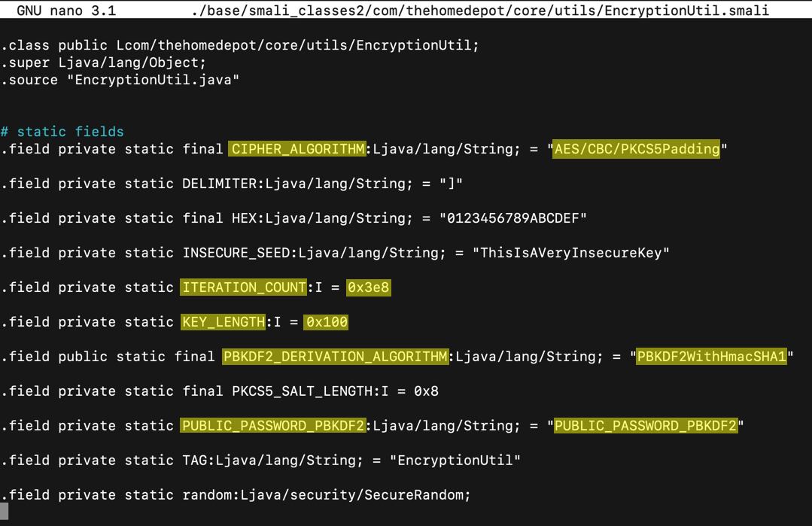Image resolution: width=812 pixels, height=526 pixels.
Task: Click the HEX field name
Action: 244,218
